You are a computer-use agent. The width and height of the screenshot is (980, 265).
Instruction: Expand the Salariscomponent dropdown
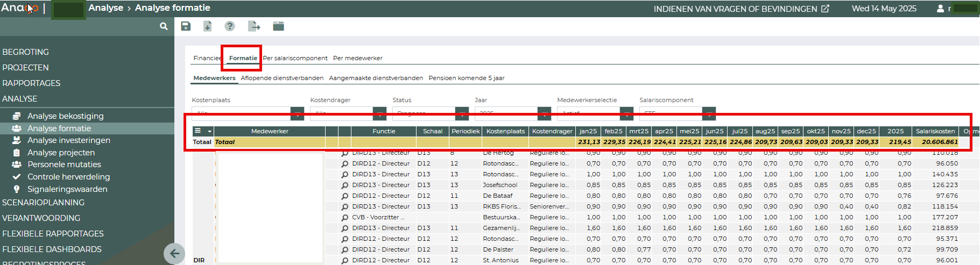(709, 112)
